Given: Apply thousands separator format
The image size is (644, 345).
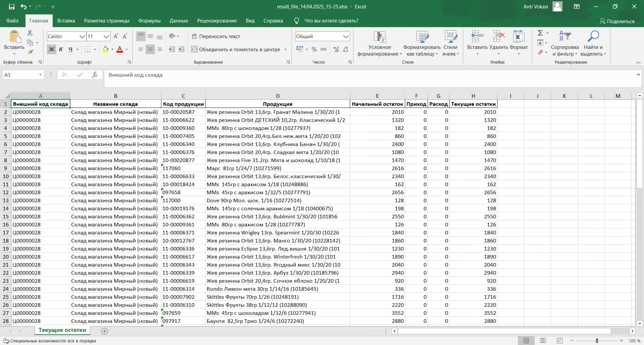Looking at the screenshot, I should coord(324,49).
